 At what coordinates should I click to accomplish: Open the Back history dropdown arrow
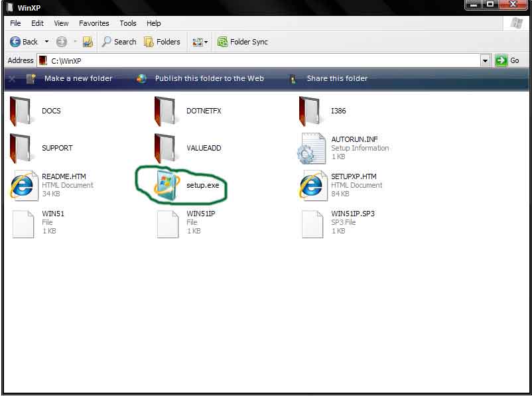(x=46, y=42)
